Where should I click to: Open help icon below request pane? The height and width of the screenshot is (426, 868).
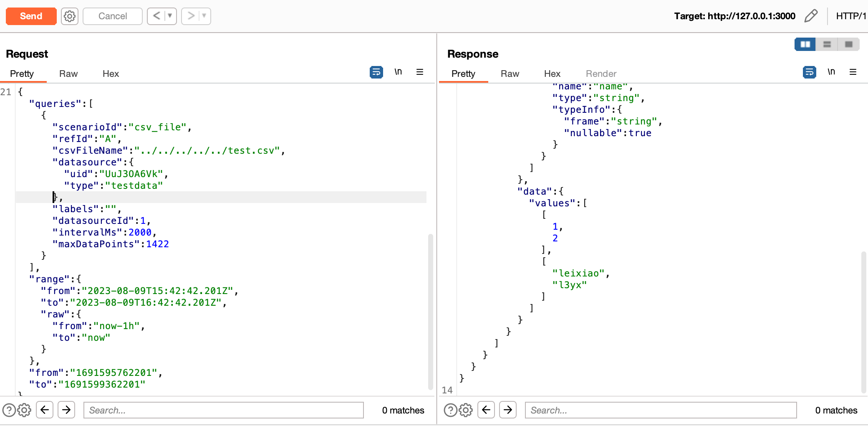coord(9,410)
